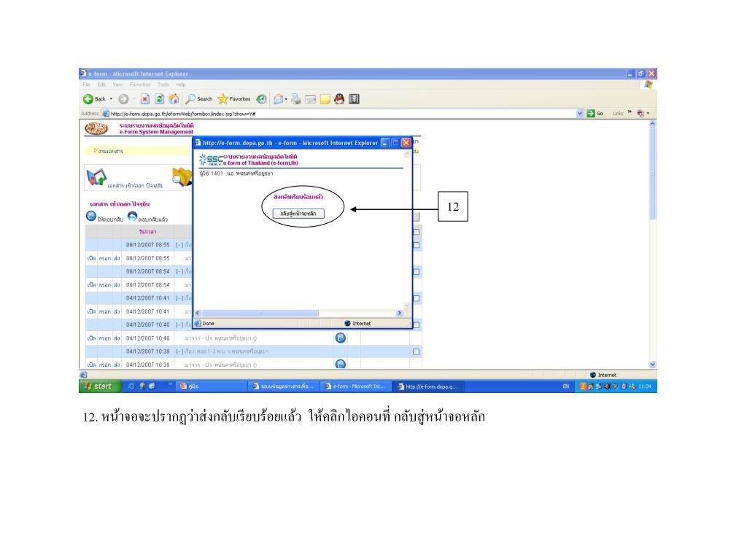Click the penguin messenger icon in the toolbar

pos(339,99)
